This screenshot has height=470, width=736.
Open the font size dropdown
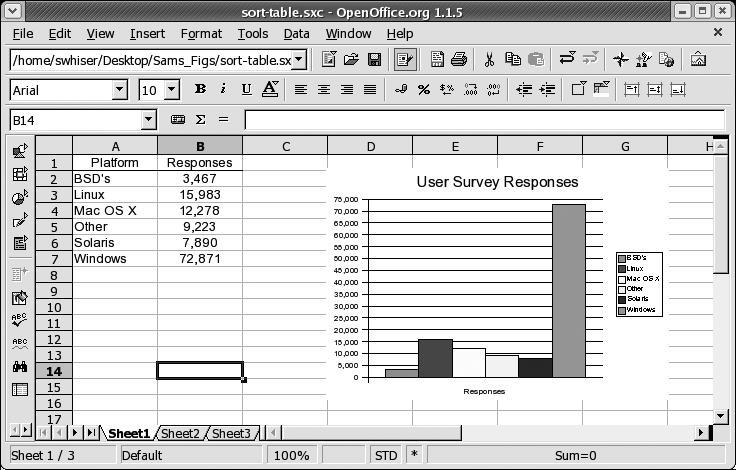pyautogui.click(x=171, y=90)
